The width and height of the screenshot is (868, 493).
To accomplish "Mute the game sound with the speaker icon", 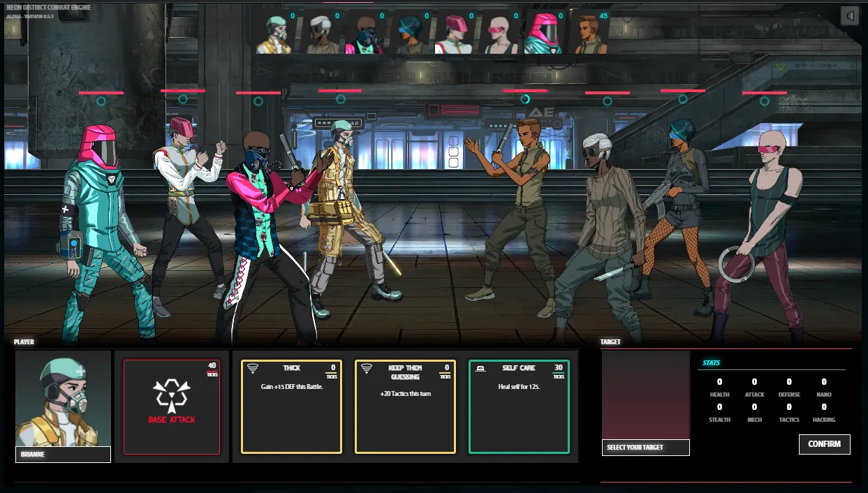I will pos(849,16).
